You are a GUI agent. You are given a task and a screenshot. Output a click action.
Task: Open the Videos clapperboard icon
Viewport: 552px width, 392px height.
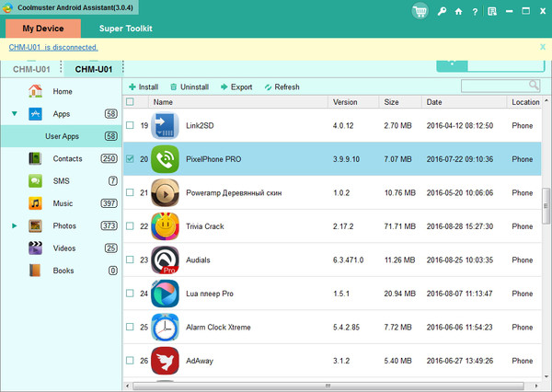(x=35, y=248)
